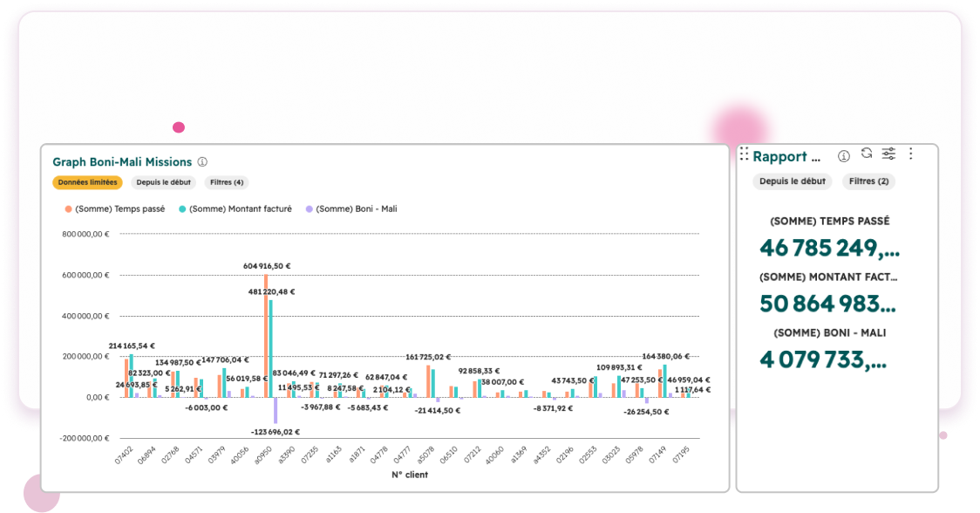Open Rapport widget settings sliders icon

coord(888,154)
